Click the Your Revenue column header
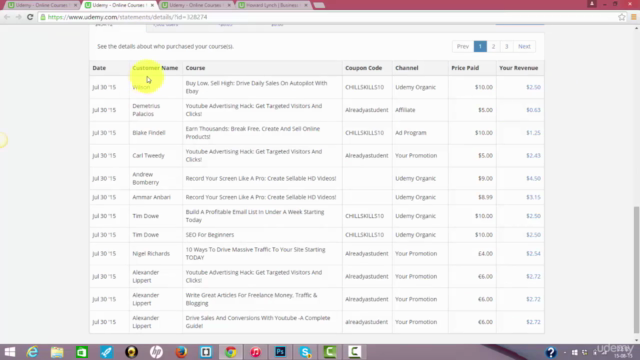Screen dimensions: 640x360 [x=518, y=68]
